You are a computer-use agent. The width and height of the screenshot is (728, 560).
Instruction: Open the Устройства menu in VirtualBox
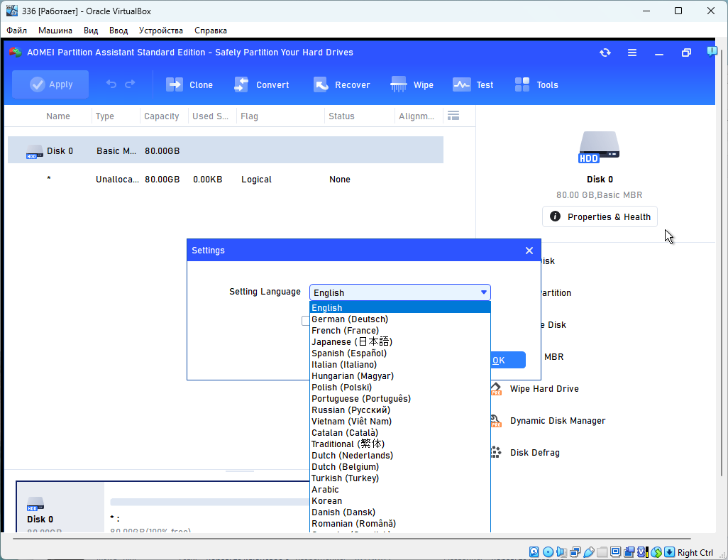[160, 31]
